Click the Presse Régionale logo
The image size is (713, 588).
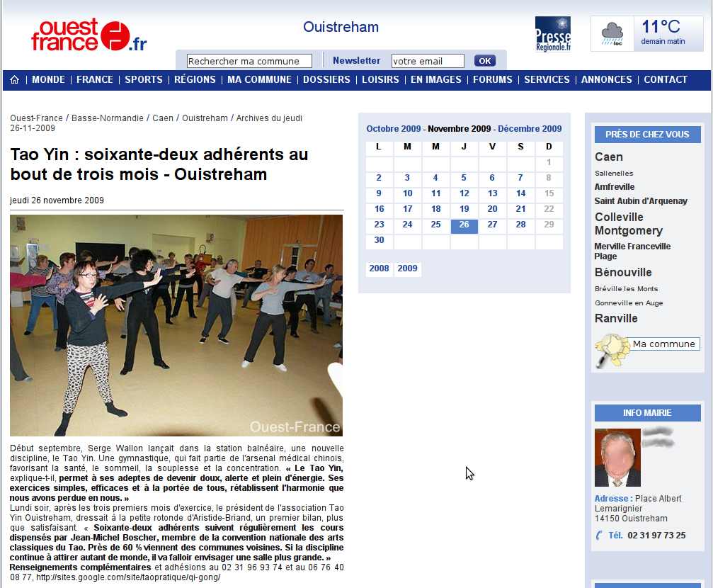tap(552, 34)
